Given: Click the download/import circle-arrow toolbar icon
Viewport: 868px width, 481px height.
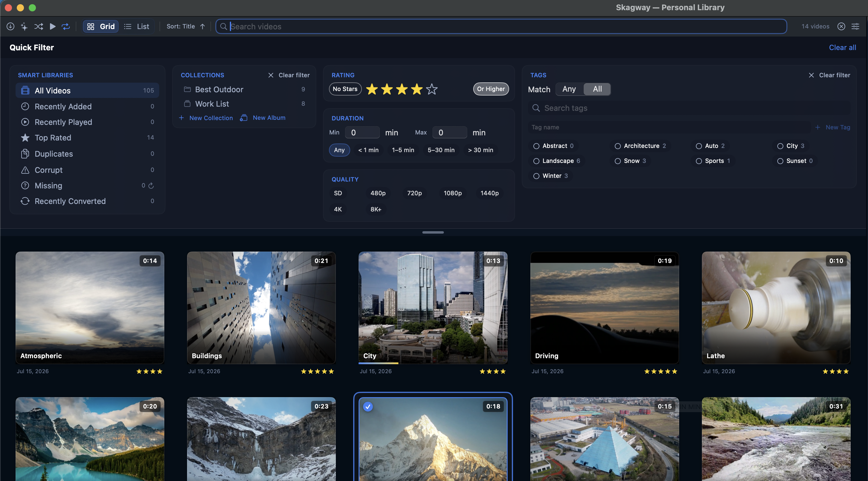Looking at the screenshot, I should [x=10, y=26].
